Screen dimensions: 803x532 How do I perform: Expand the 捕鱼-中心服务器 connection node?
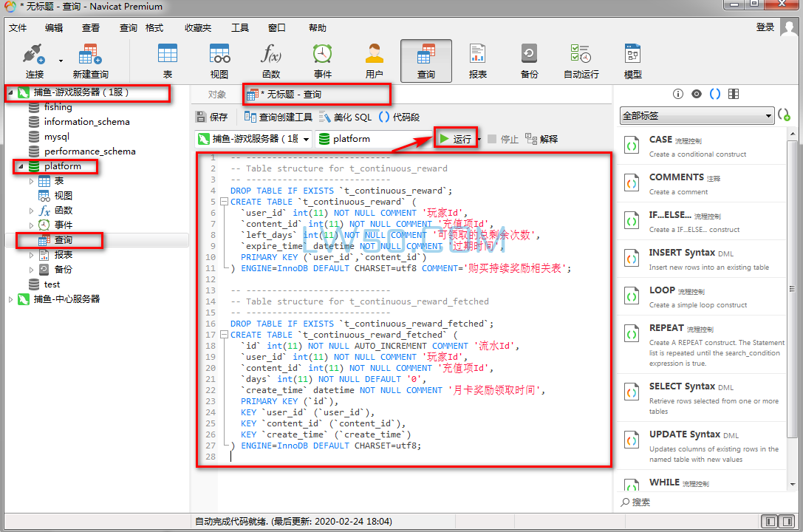pyautogui.click(x=10, y=299)
